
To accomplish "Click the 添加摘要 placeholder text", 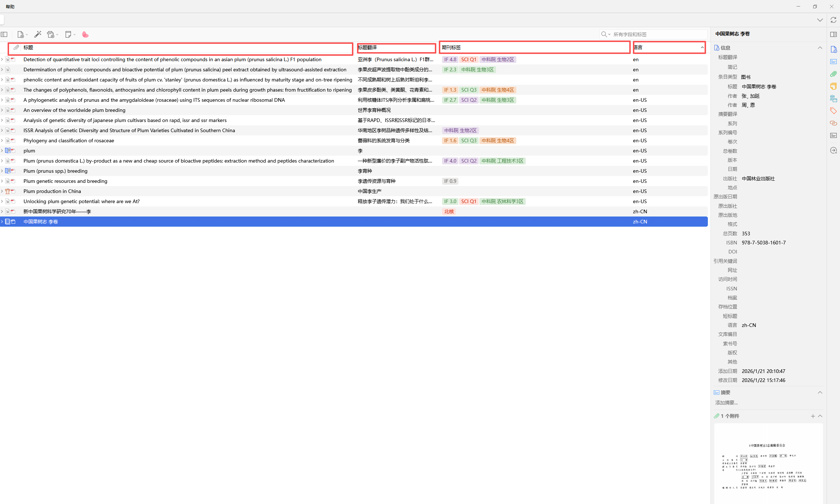I will point(726,403).
